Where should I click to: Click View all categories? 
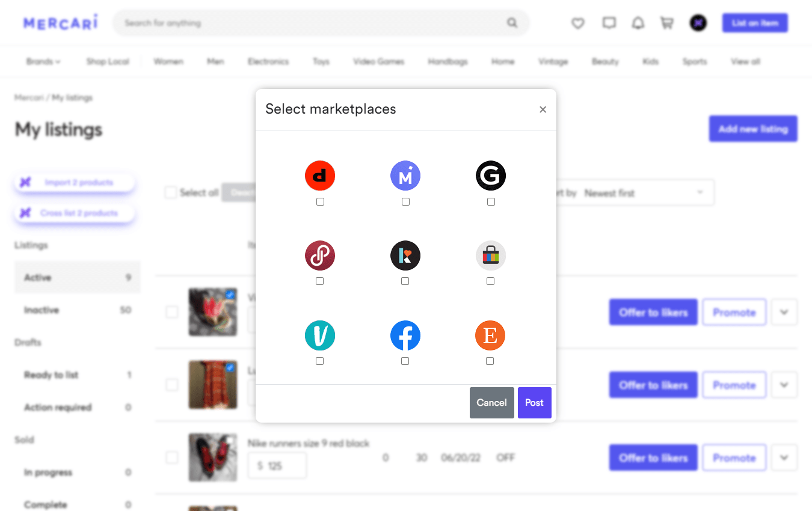pyautogui.click(x=745, y=61)
